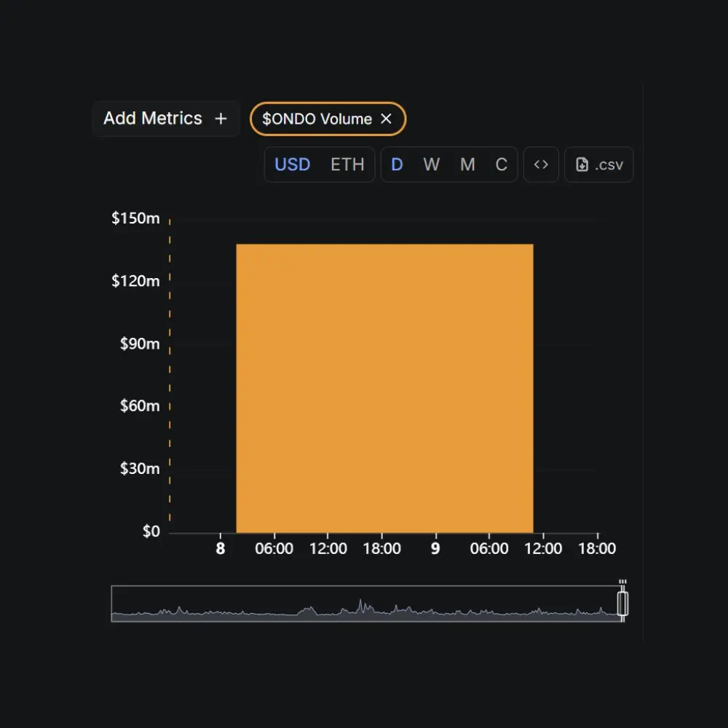Switch currency to USD
728x728 pixels.
[x=292, y=165]
